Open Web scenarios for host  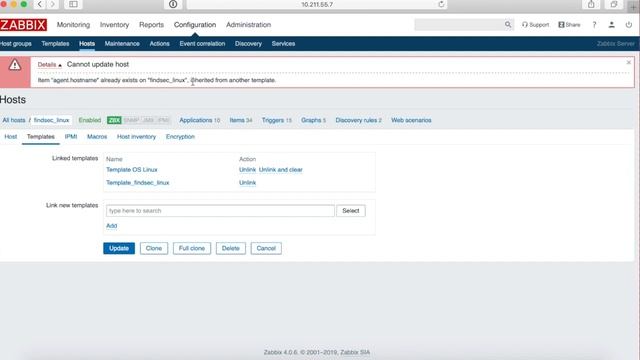pyautogui.click(x=411, y=120)
